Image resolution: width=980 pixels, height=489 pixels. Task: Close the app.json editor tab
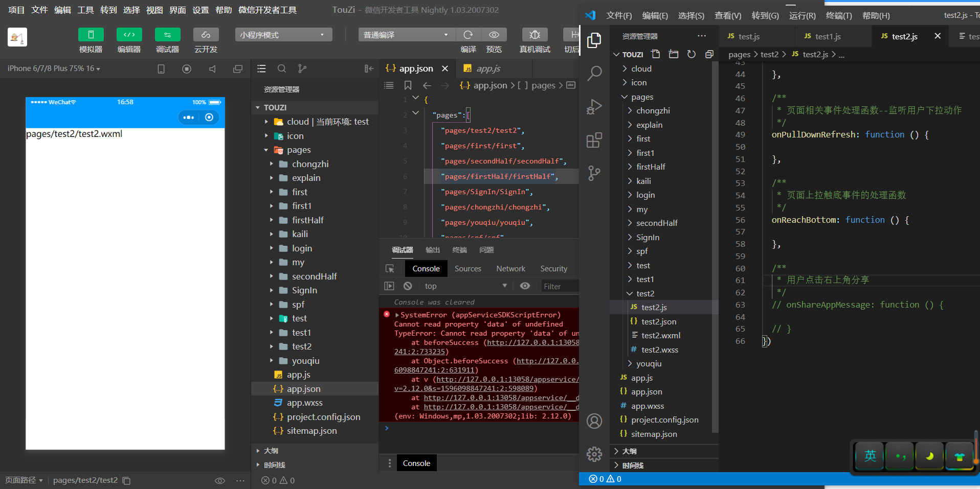point(445,68)
